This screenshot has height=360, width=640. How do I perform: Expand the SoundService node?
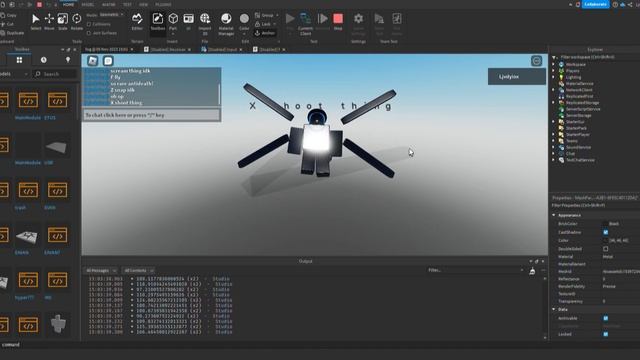554,147
